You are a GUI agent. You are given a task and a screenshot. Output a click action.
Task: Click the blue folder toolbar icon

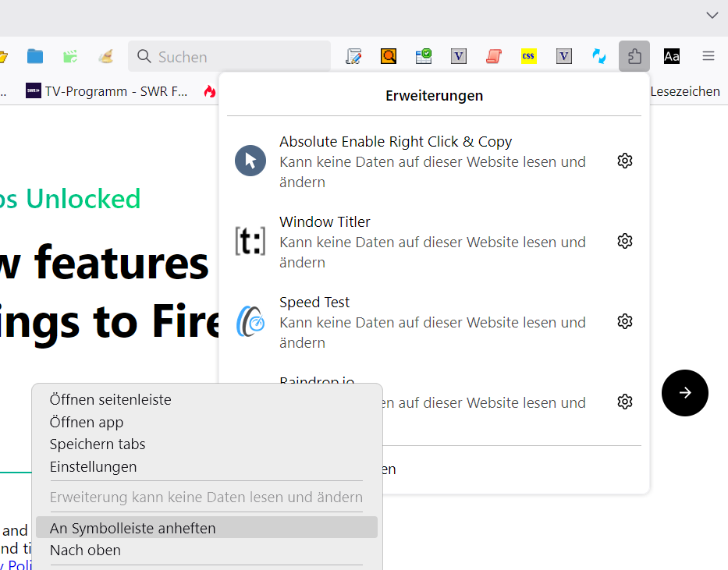pyautogui.click(x=35, y=56)
